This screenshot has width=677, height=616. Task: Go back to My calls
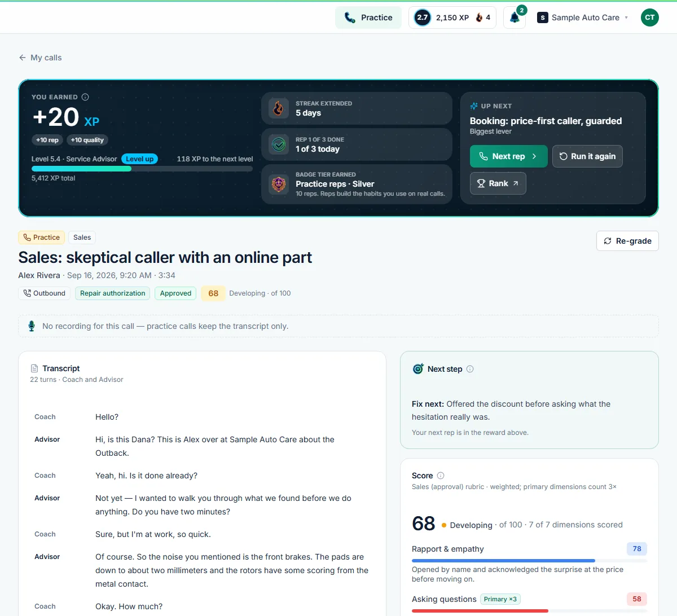click(x=40, y=58)
